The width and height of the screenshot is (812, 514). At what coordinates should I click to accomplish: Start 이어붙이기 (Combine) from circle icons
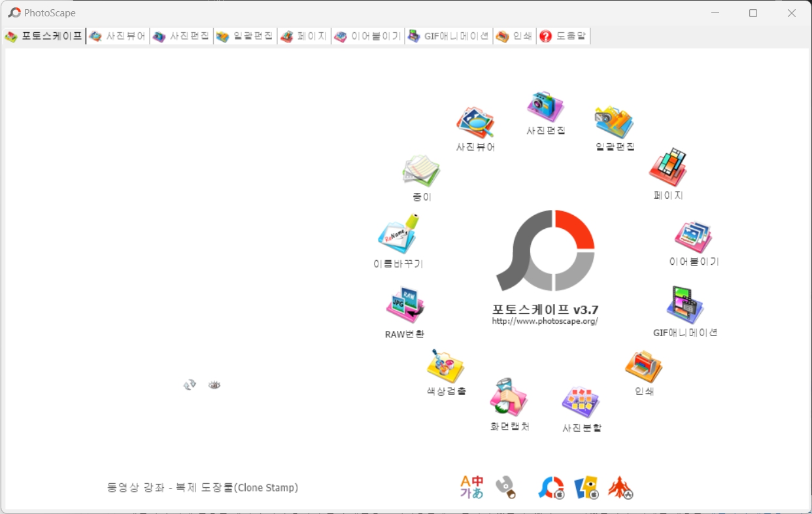coord(694,243)
